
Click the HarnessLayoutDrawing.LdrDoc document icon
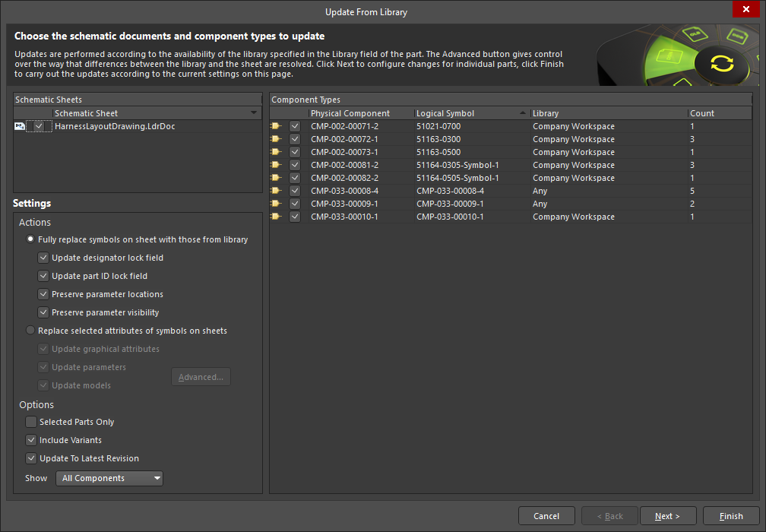pos(20,126)
